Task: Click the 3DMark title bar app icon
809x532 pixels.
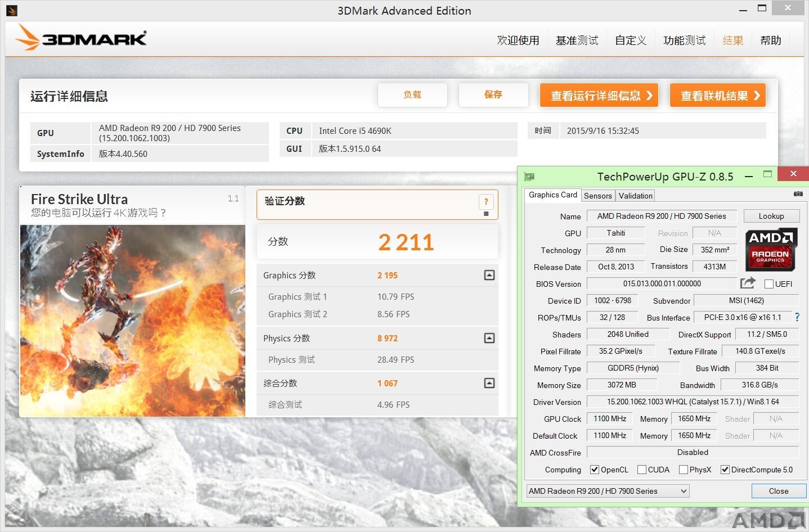Action: coord(11,10)
